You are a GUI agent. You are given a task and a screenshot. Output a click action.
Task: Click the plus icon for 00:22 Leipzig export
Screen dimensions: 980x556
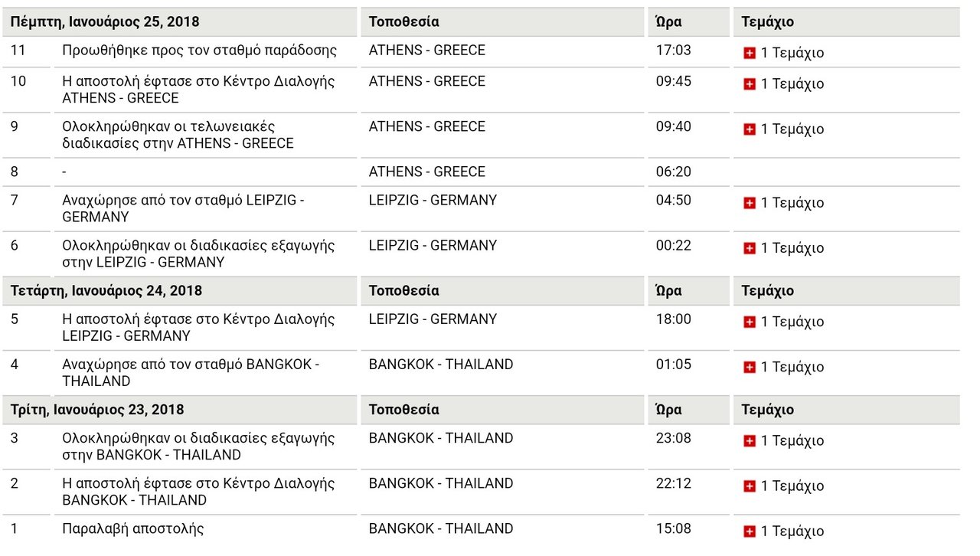(750, 247)
